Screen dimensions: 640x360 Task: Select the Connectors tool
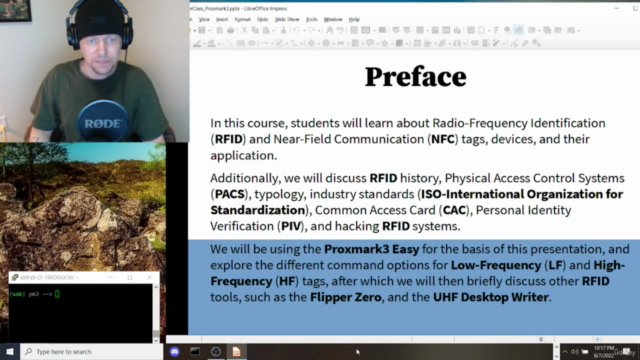coord(294,43)
